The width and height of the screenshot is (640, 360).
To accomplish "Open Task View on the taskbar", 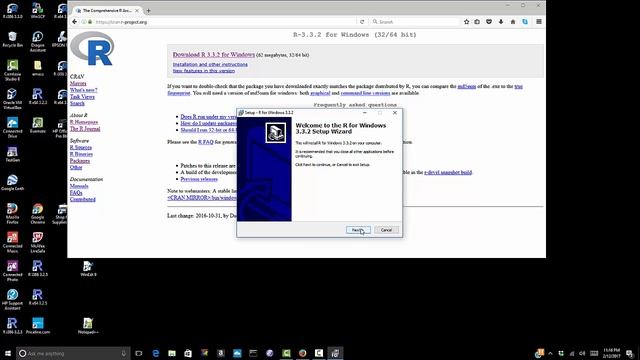I will coord(139,353).
